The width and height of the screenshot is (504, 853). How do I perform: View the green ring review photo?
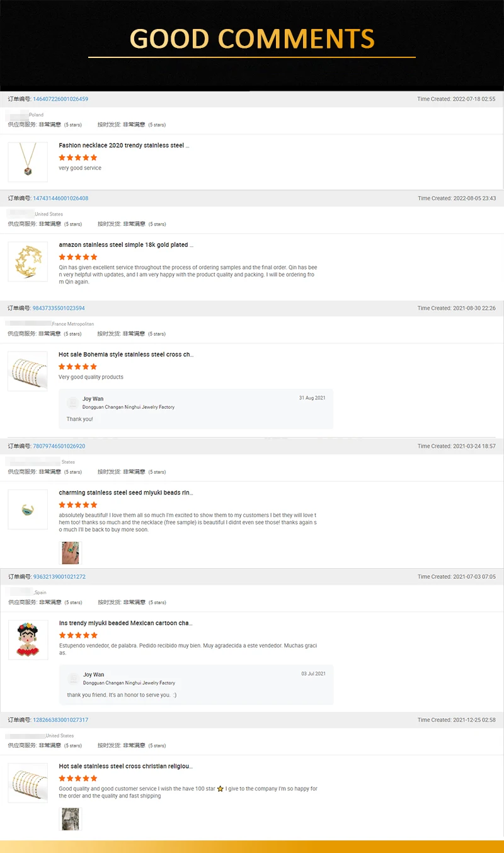click(x=70, y=552)
